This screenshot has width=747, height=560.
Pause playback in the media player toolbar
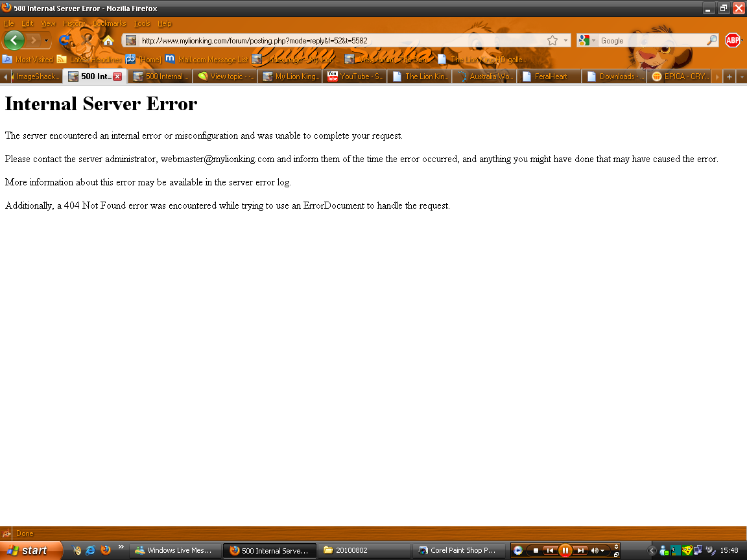tap(565, 550)
